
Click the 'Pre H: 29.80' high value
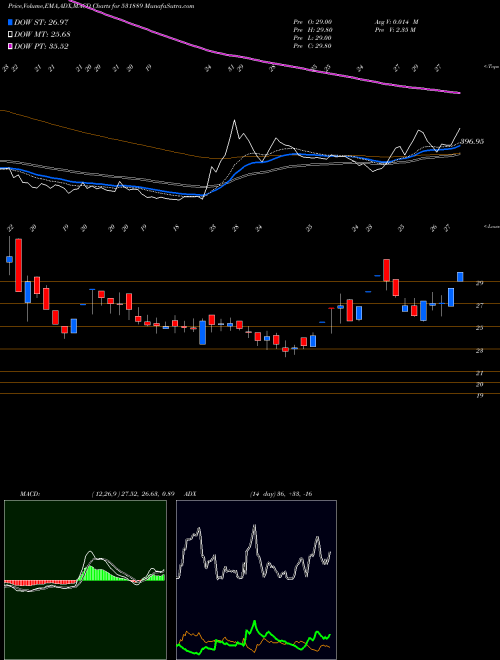313,30
